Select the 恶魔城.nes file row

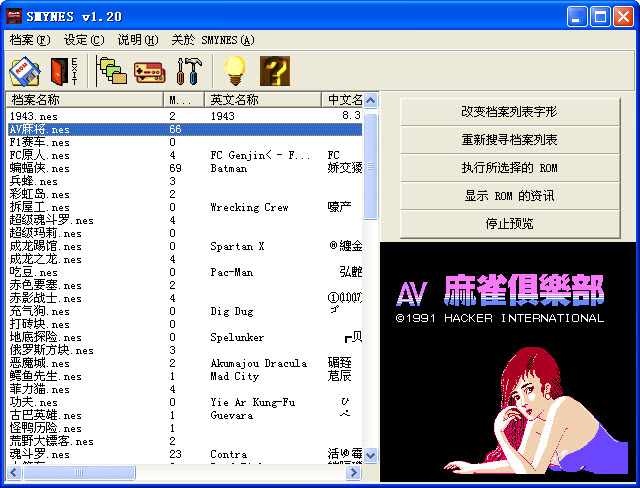[x=184, y=363]
